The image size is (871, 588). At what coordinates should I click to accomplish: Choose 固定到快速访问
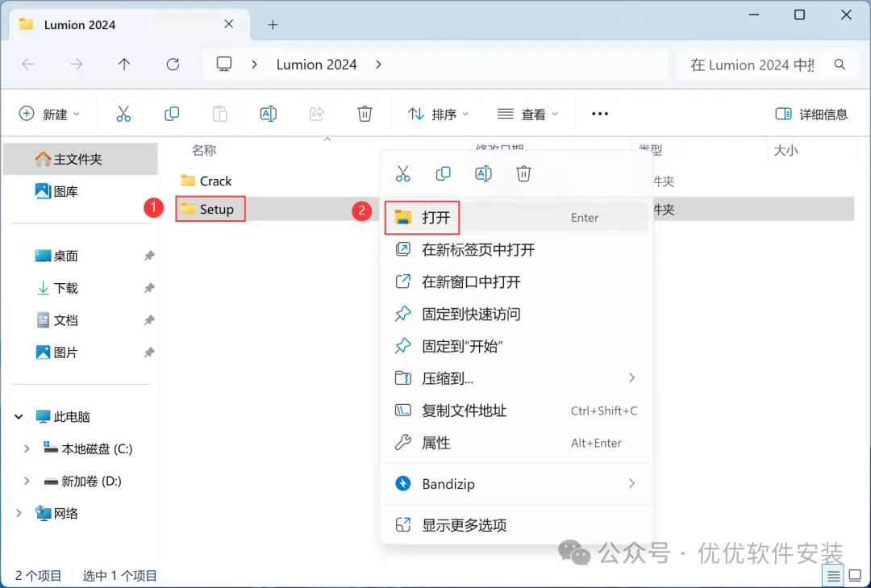tap(515, 314)
